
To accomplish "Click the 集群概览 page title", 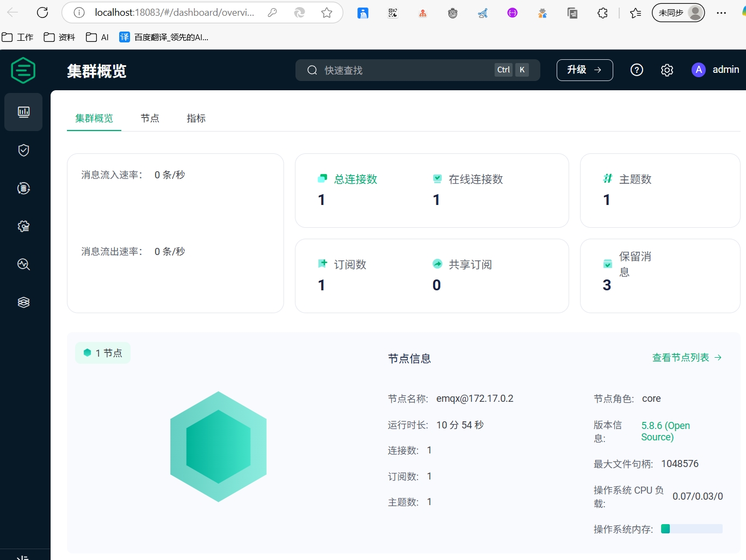I will click(97, 71).
